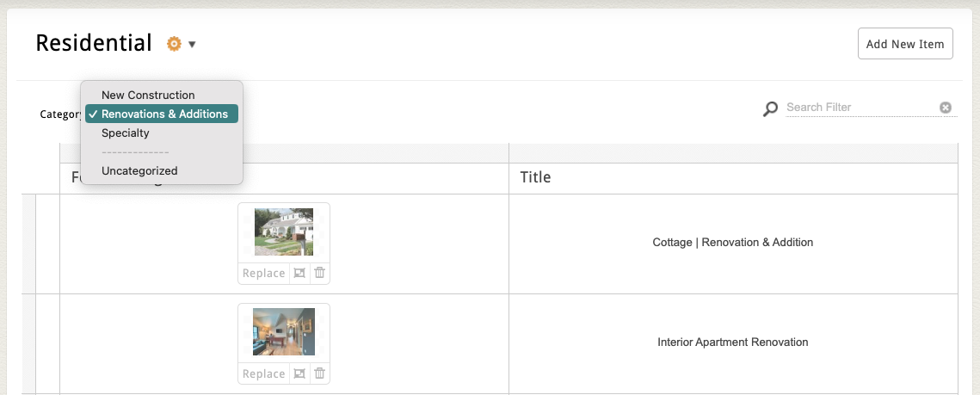Select the Specialty category option
This screenshot has width=980, height=395.
click(126, 133)
